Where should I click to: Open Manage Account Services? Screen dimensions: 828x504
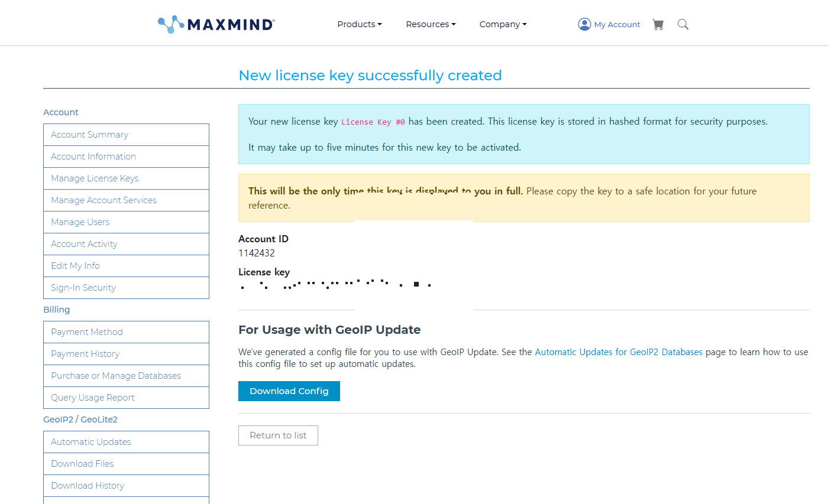pos(126,200)
